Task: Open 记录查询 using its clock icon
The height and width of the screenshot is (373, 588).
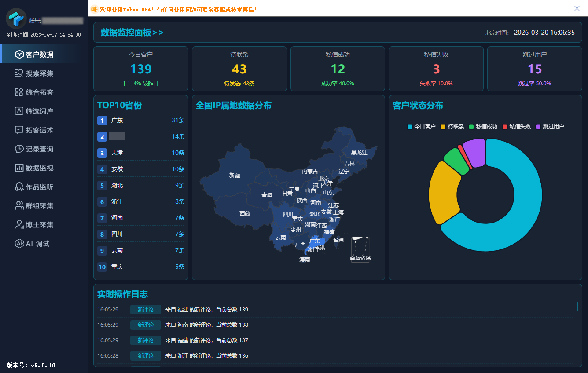Action: pos(19,149)
